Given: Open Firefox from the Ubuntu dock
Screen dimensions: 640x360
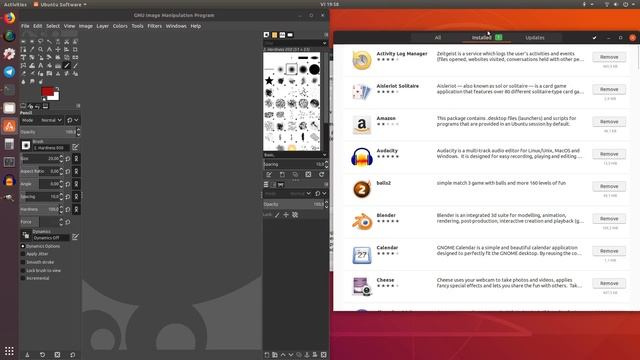Looking at the screenshot, I should pyautogui.click(x=9, y=18).
